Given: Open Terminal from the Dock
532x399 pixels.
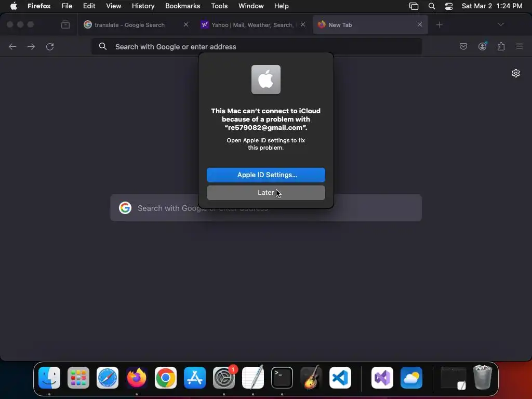Looking at the screenshot, I should coord(282,378).
